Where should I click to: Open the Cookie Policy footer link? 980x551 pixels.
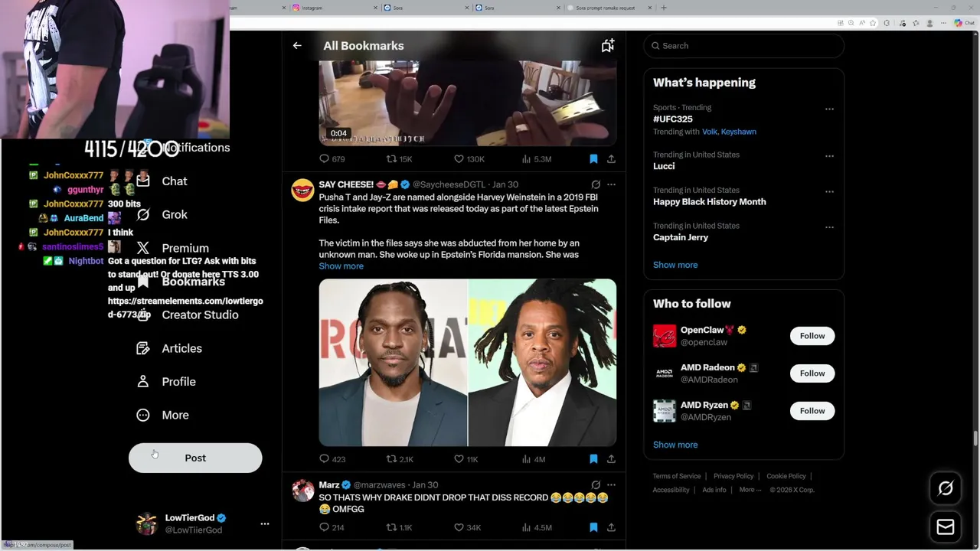[786, 476]
